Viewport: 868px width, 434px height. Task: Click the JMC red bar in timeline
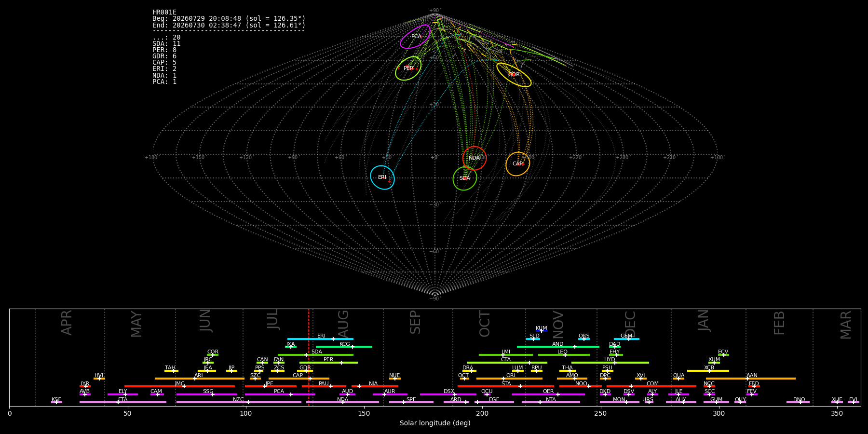tap(179, 386)
